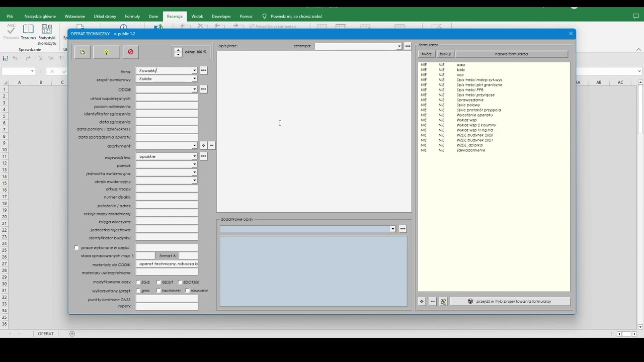
Task: Add a new sheet with the plus icon
Action: coord(72,333)
